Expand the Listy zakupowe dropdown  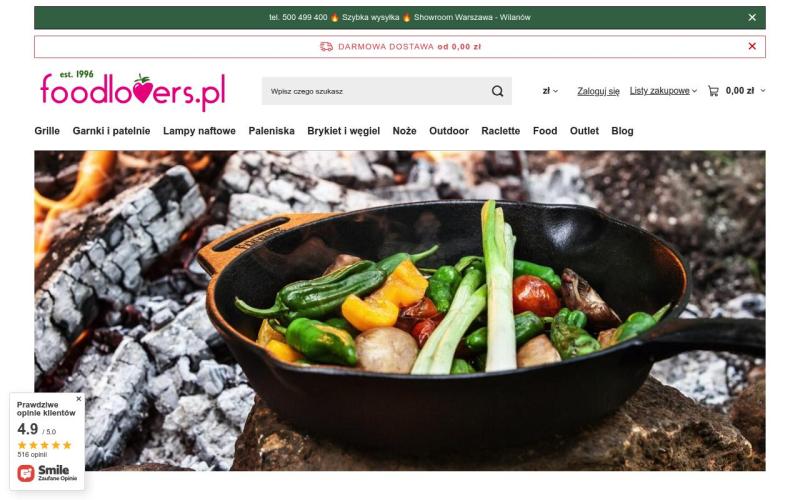tap(663, 91)
